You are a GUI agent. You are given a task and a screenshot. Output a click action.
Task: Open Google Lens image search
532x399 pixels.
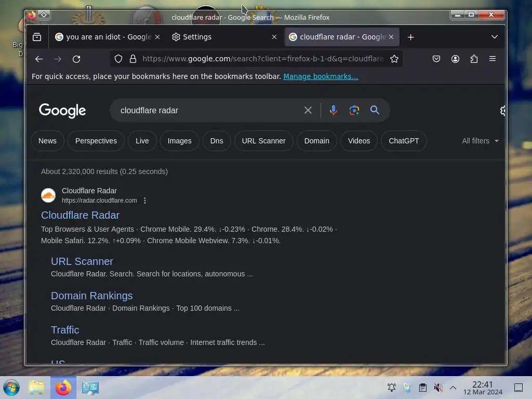point(354,110)
